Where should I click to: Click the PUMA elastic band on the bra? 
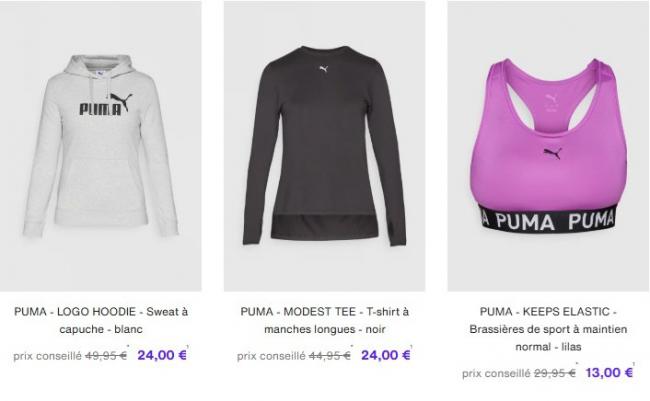548,221
